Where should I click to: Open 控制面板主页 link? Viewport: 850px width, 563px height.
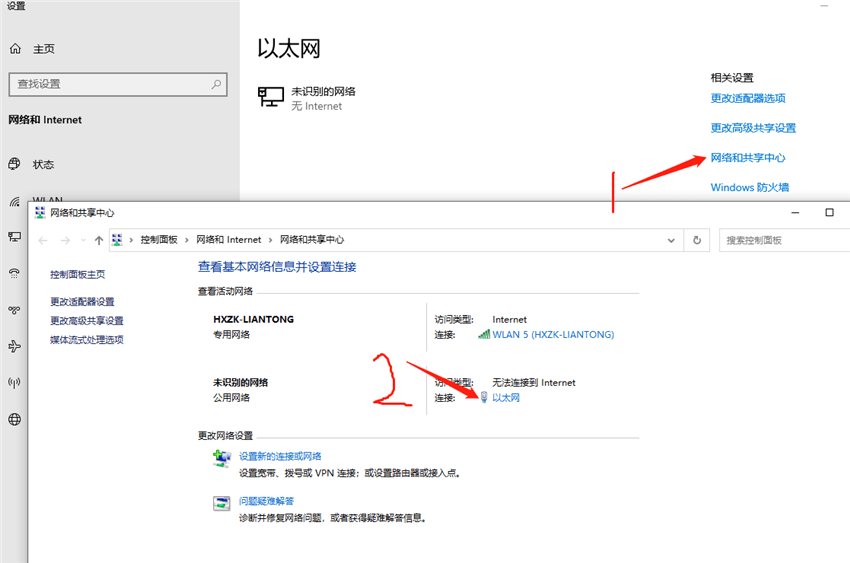point(78,274)
